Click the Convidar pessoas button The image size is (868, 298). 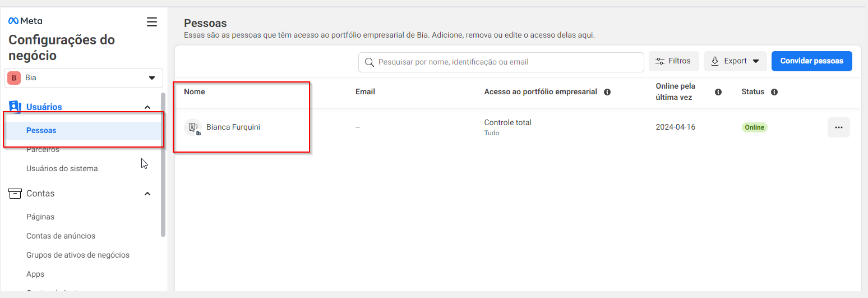click(811, 61)
